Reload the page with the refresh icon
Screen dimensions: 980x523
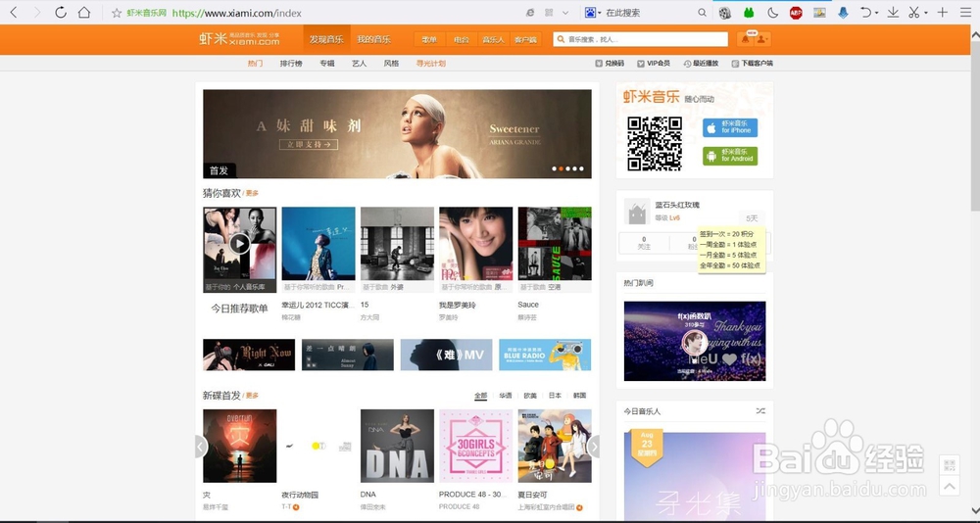(x=61, y=13)
